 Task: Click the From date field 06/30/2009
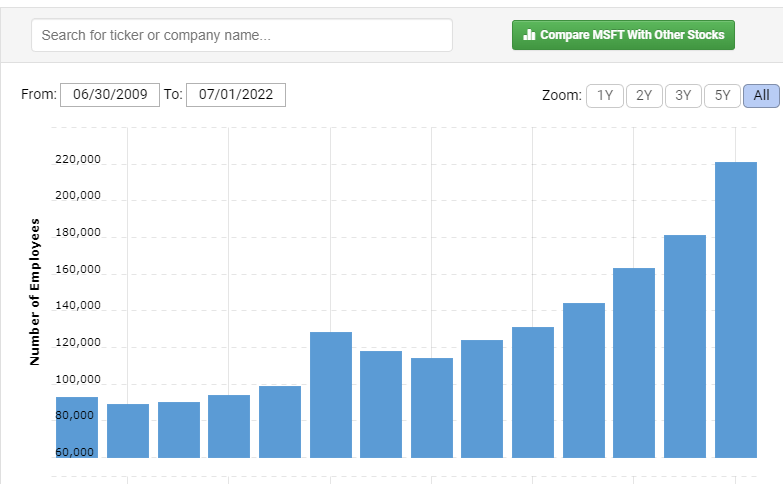pos(110,95)
